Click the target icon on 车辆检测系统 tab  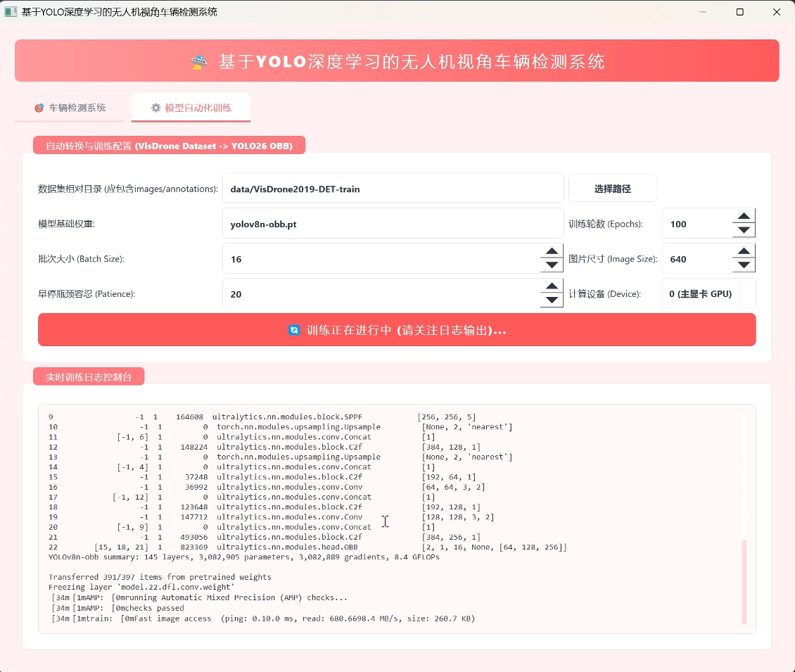[39, 108]
